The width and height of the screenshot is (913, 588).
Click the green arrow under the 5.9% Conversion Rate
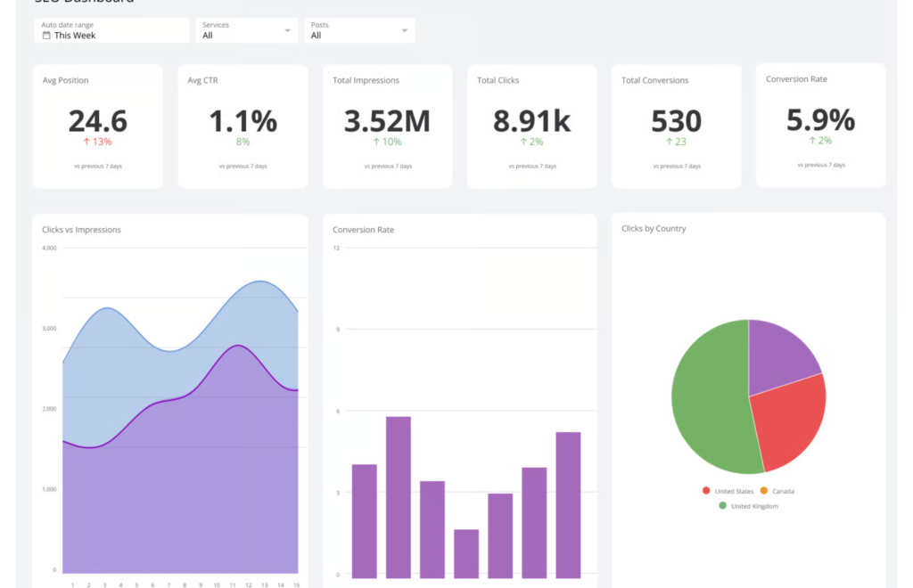click(812, 141)
